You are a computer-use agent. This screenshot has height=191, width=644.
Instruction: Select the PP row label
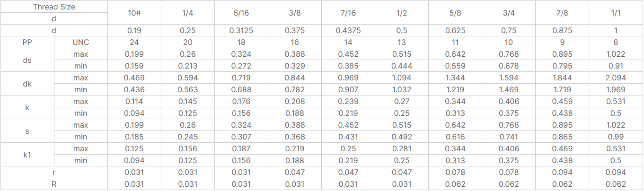click(x=27, y=42)
